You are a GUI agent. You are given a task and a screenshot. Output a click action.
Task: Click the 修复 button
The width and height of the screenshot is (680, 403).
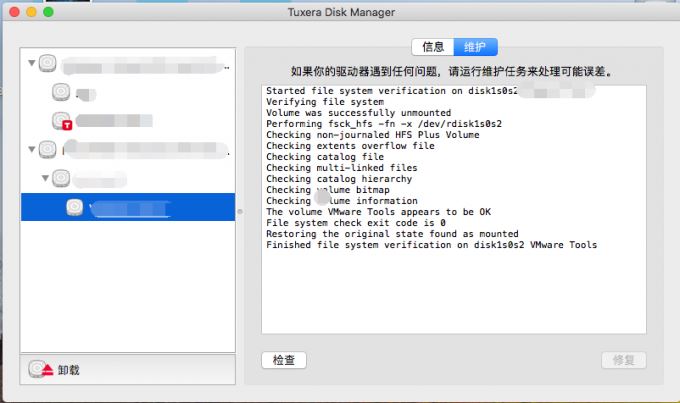625,360
